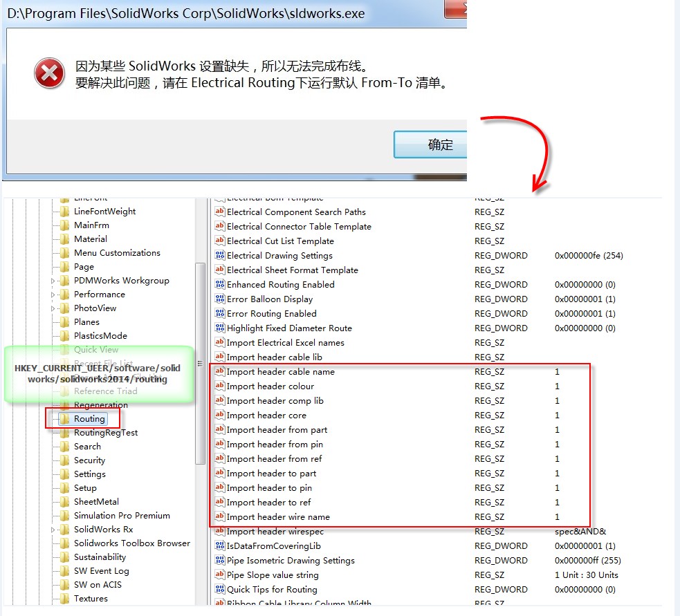Expand the PDMWorks Workgroup registry key
This screenshot has height=616, width=680.
tap(53, 281)
